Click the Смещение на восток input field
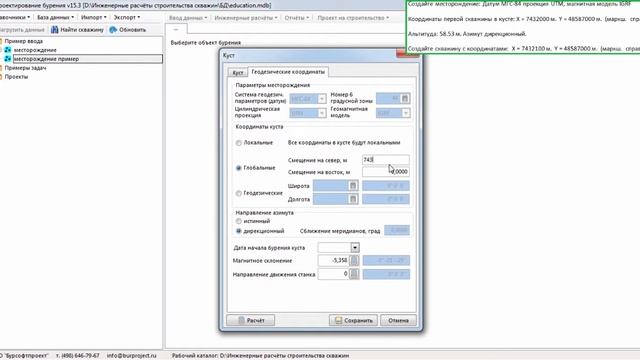The height and width of the screenshot is (360, 640). point(385,172)
